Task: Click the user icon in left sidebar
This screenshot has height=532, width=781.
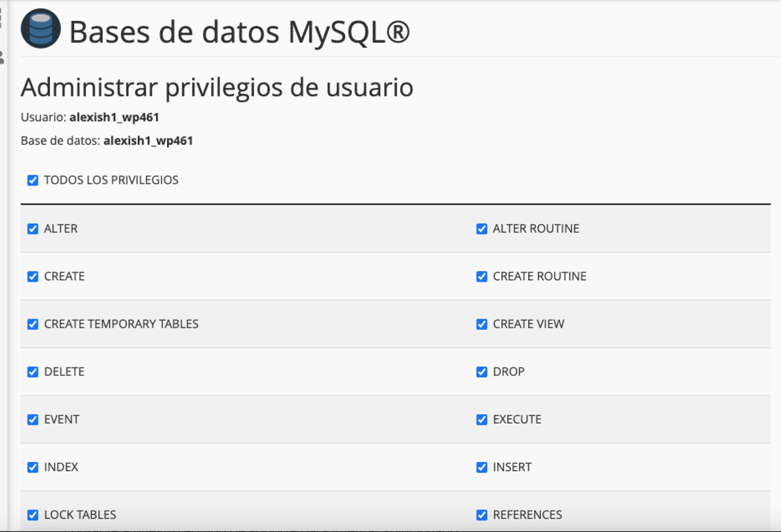Action: coord(2,57)
